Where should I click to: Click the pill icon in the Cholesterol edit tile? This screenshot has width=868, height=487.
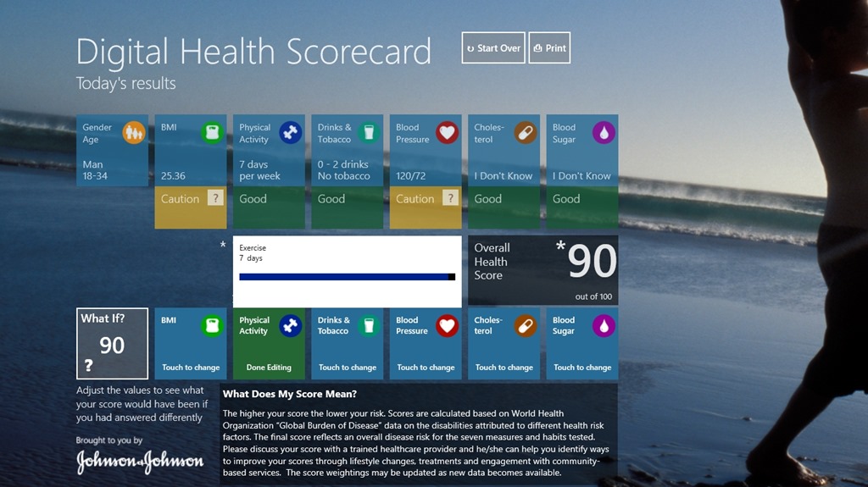526,325
